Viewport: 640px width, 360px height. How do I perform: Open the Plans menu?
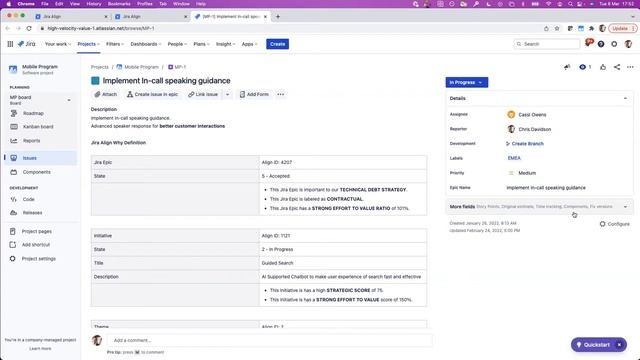click(x=201, y=44)
